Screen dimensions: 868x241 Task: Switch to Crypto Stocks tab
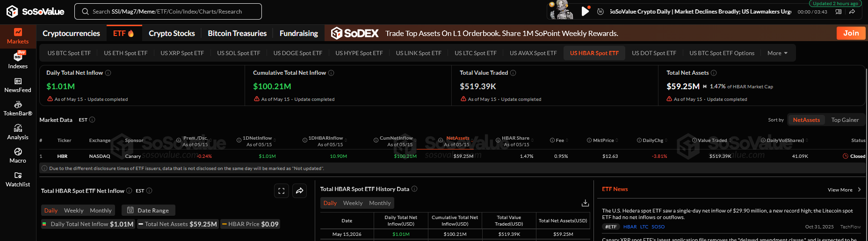click(172, 33)
